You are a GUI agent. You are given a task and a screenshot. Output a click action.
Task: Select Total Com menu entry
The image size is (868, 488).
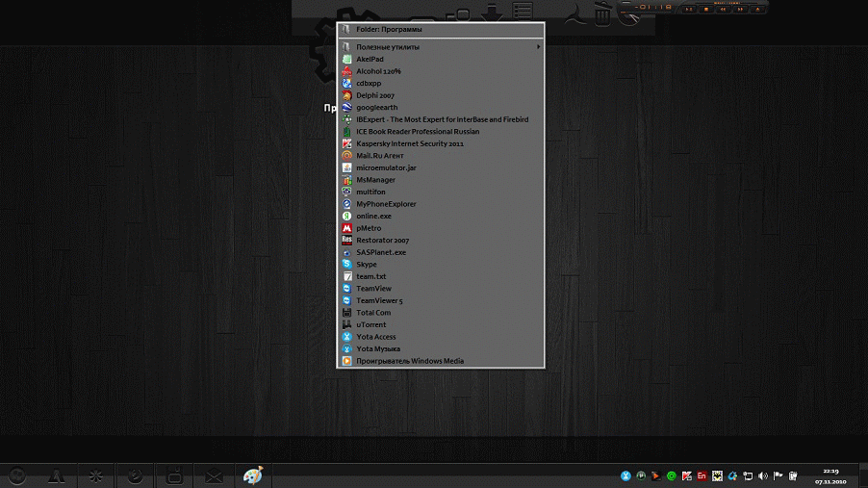(x=373, y=313)
